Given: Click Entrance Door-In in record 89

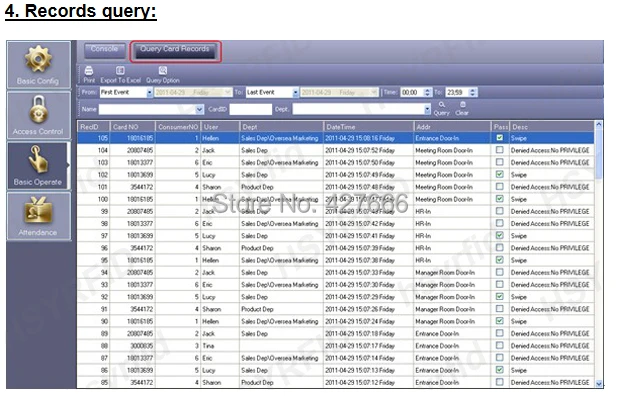Looking at the screenshot, I should (437, 333).
